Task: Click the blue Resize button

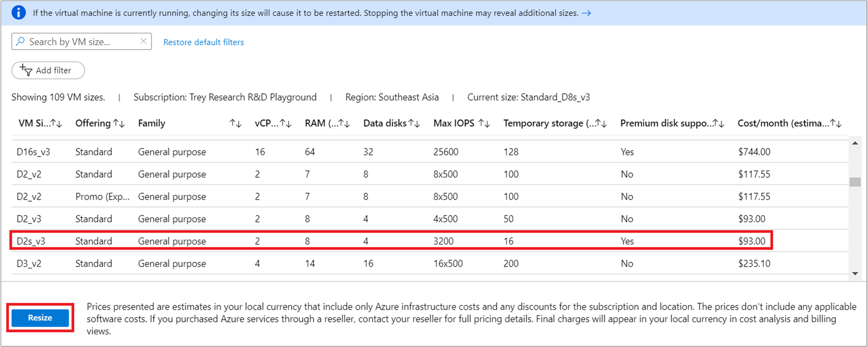Action: [x=40, y=318]
